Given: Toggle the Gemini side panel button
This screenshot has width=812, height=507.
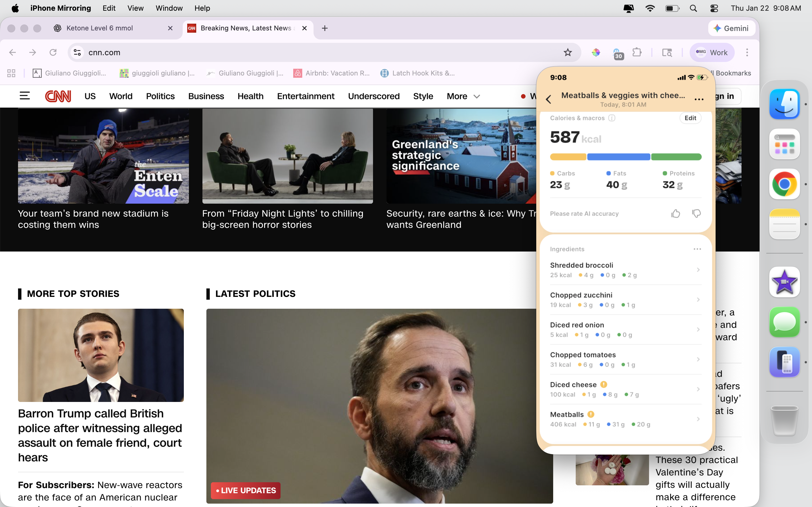Looking at the screenshot, I should coord(731,28).
